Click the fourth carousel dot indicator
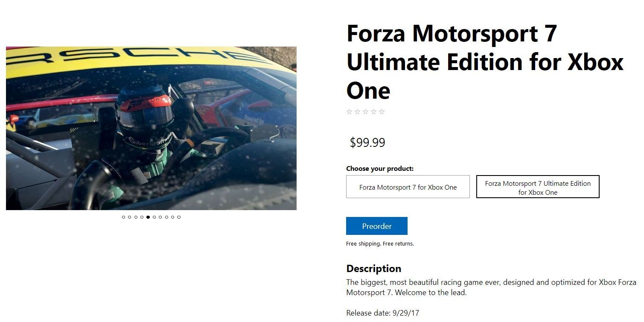Viewport: 644px width, 322px height. (142, 217)
